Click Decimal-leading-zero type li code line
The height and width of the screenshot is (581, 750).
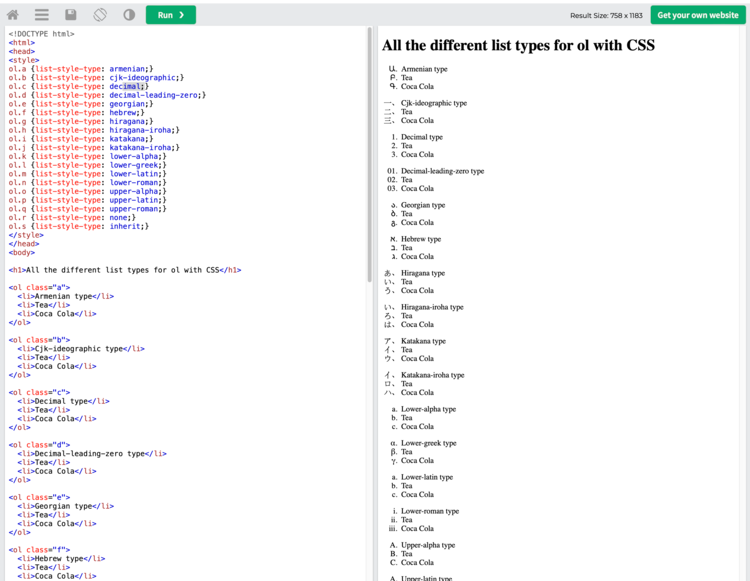pyautogui.click(x=92, y=453)
